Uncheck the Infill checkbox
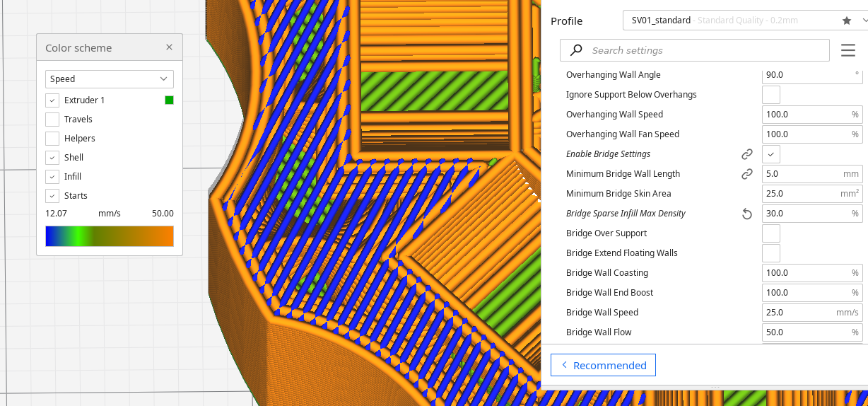The image size is (868, 406). [x=52, y=177]
